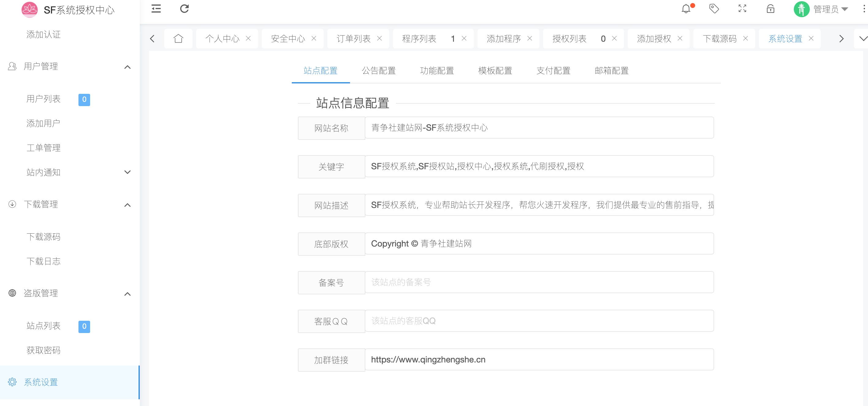
Task: Open 获取密码 in the sidebar
Action: [x=44, y=350]
